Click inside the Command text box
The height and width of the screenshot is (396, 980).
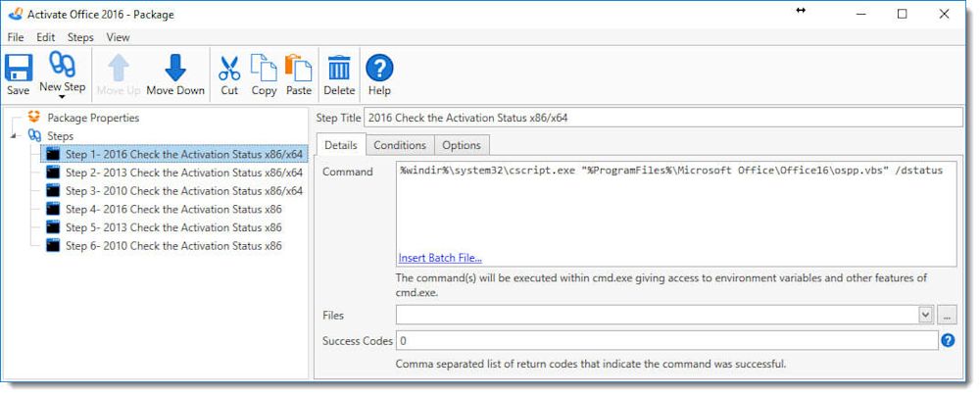click(676, 214)
